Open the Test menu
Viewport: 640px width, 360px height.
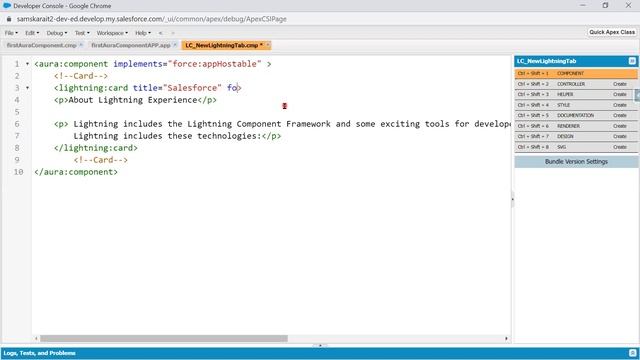click(82, 33)
